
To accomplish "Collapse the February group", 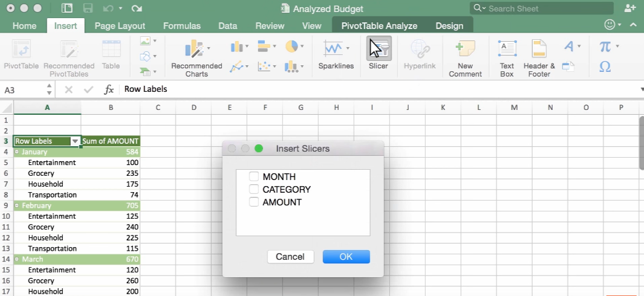I will [17, 205].
